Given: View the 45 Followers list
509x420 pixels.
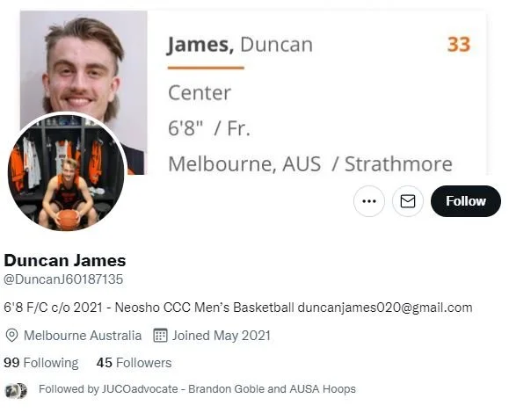Looking at the screenshot, I should tap(135, 363).
